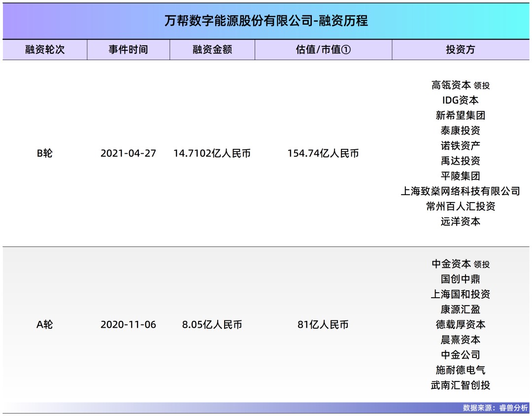This screenshot has width=532, height=416.
Task: Click the 中金资本 lead investor entry
Action: click(x=461, y=265)
